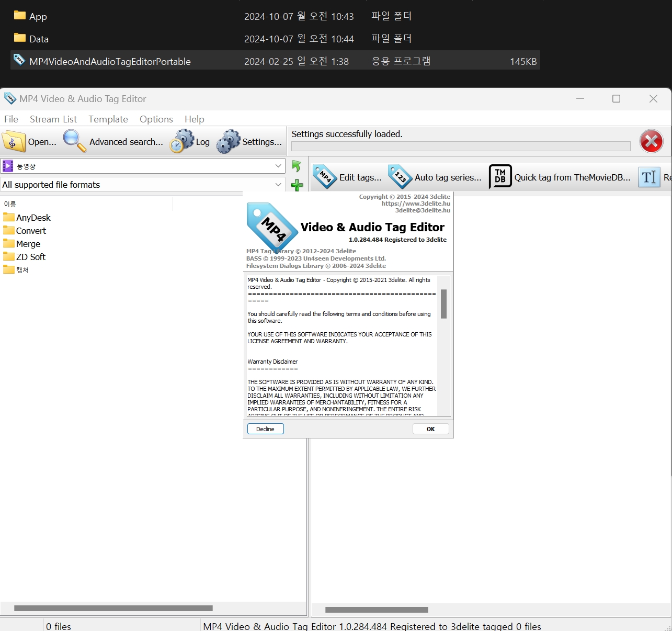
Task: Click the title bar app tag icon
Action: pos(10,98)
